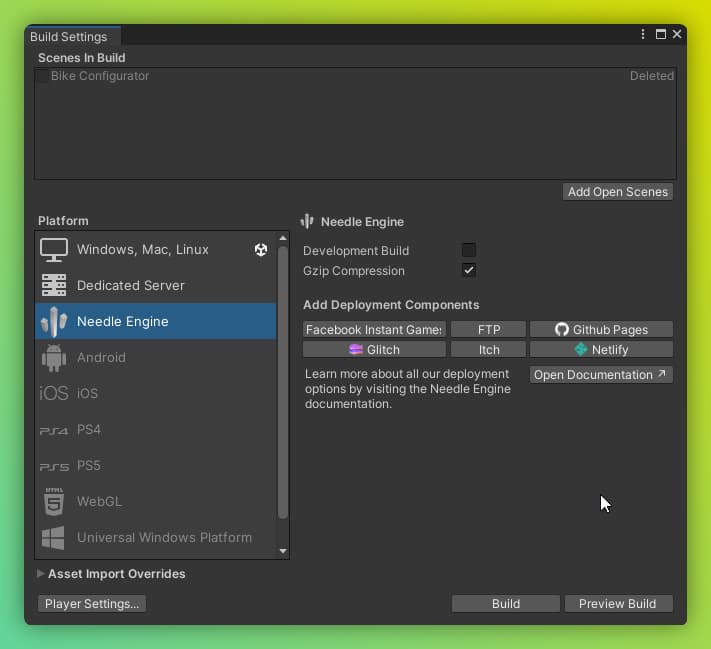Click Add Open Scenes button
This screenshot has height=649, width=711.
[618, 192]
